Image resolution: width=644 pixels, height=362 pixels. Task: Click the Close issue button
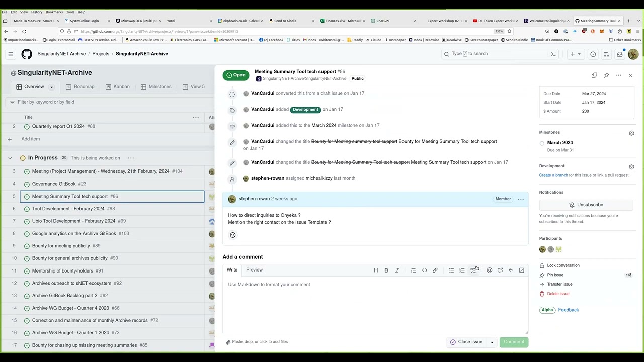466,342
